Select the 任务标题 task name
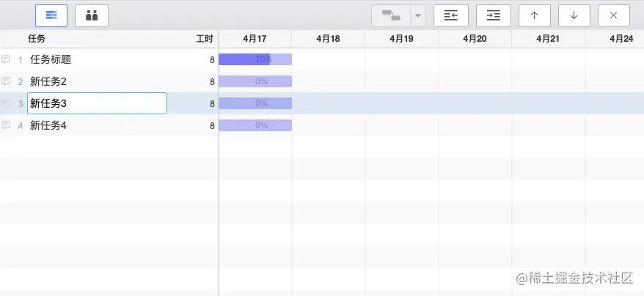This screenshot has width=644, height=296. [x=51, y=59]
